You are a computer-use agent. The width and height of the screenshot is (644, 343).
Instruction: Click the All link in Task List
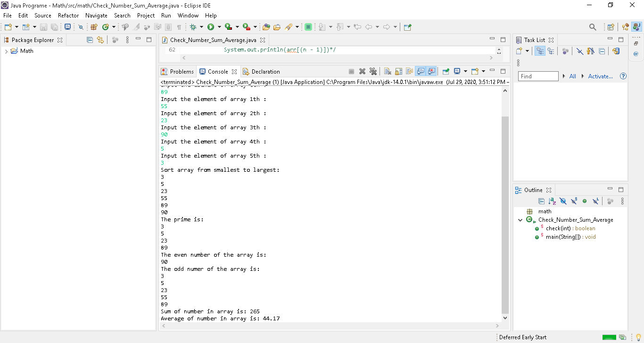coord(572,76)
